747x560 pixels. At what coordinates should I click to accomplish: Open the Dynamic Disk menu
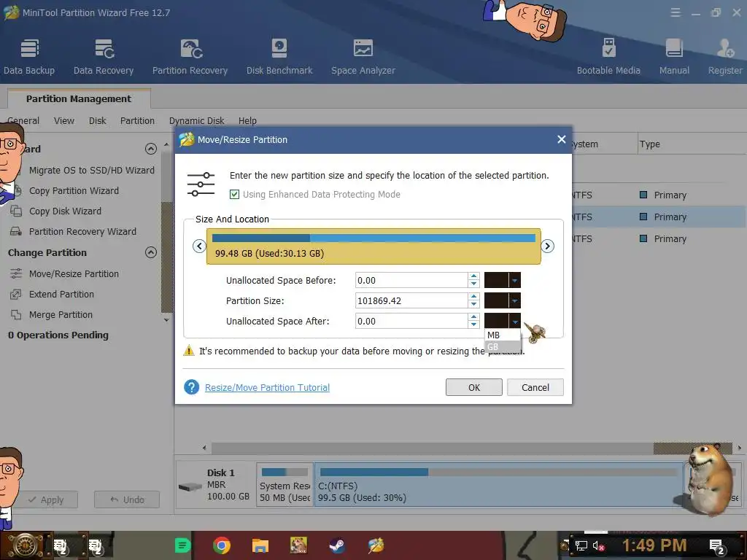(196, 120)
